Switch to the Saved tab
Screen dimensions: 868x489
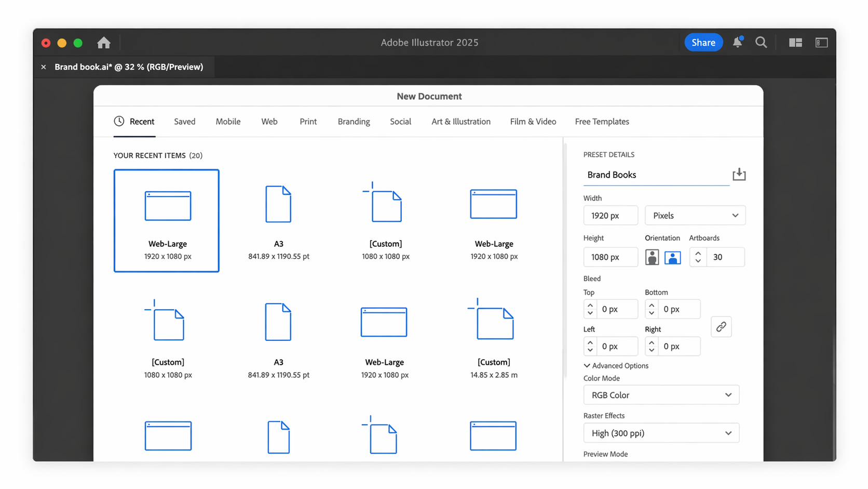[185, 122]
